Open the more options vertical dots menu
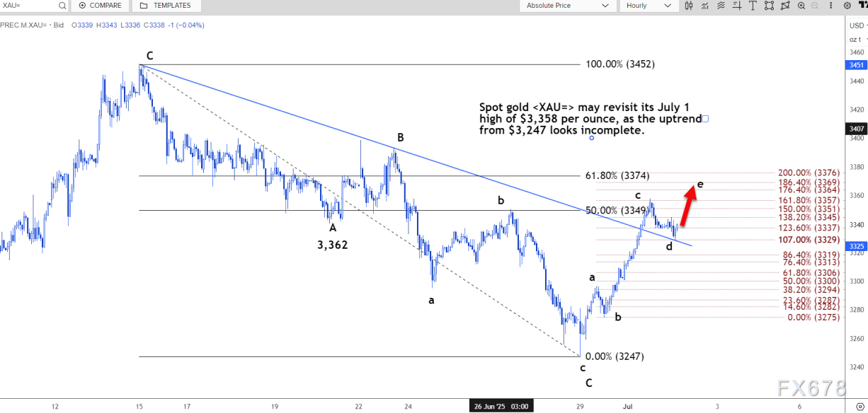The width and height of the screenshot is (868, 413). pos(831,6)
